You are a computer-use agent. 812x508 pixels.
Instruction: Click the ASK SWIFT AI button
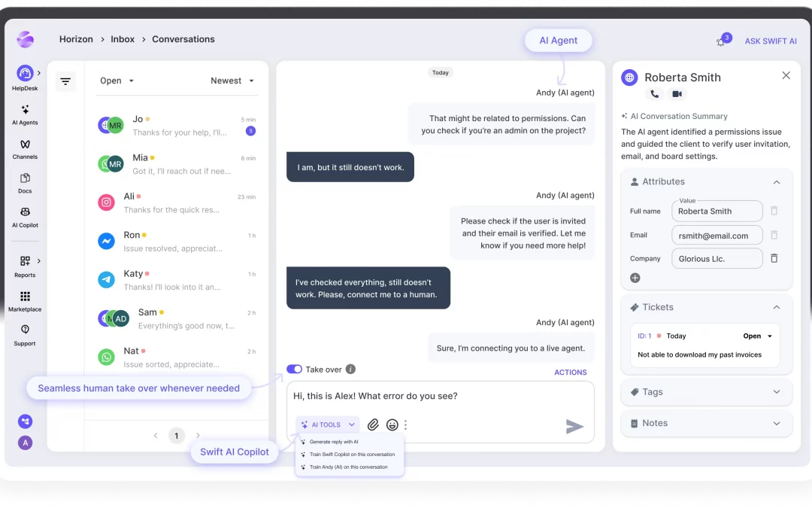[770, 41]
